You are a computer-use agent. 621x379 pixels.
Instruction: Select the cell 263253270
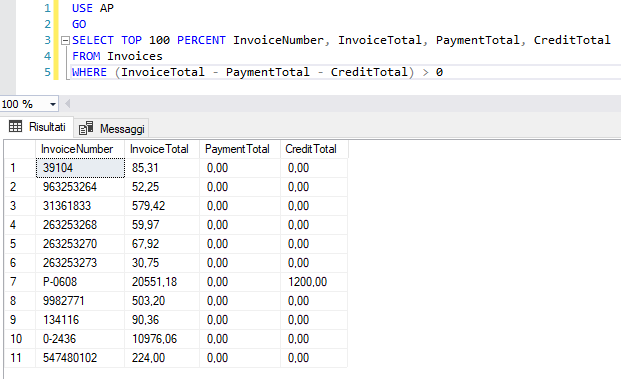pyautogui.click(x=80, y=244)
